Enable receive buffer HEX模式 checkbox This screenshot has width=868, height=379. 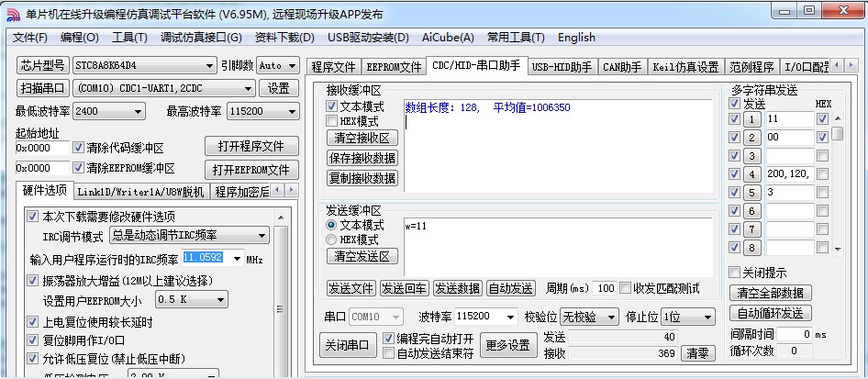331,120
